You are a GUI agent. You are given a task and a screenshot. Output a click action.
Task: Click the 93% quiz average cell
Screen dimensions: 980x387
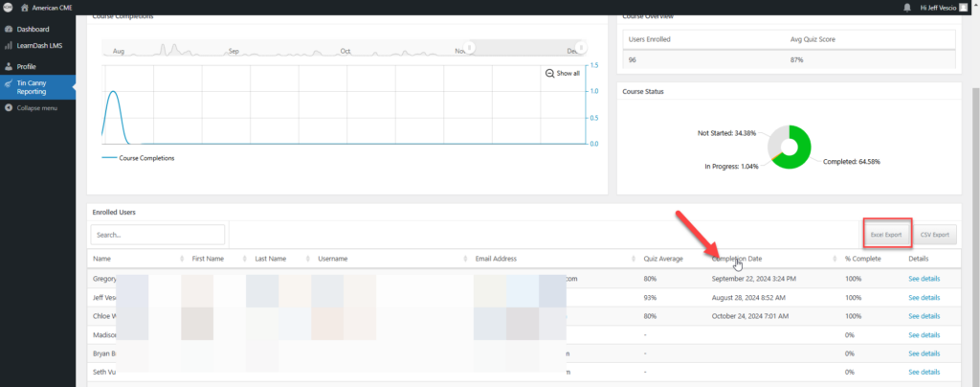click(x=650, y=298)
